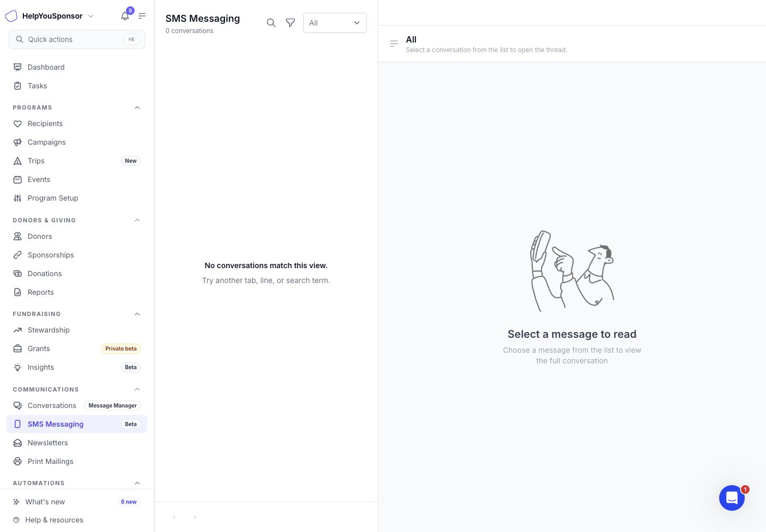The image size is (766, 532).
Task: Collapse the Donors & Giving section
Action: (x=137, y=220)
